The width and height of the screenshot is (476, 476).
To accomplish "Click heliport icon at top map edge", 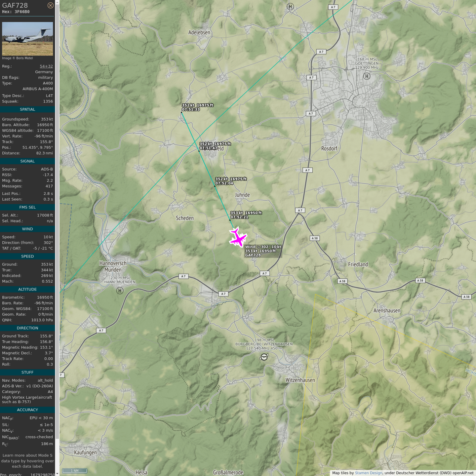I will coord(290,7).
